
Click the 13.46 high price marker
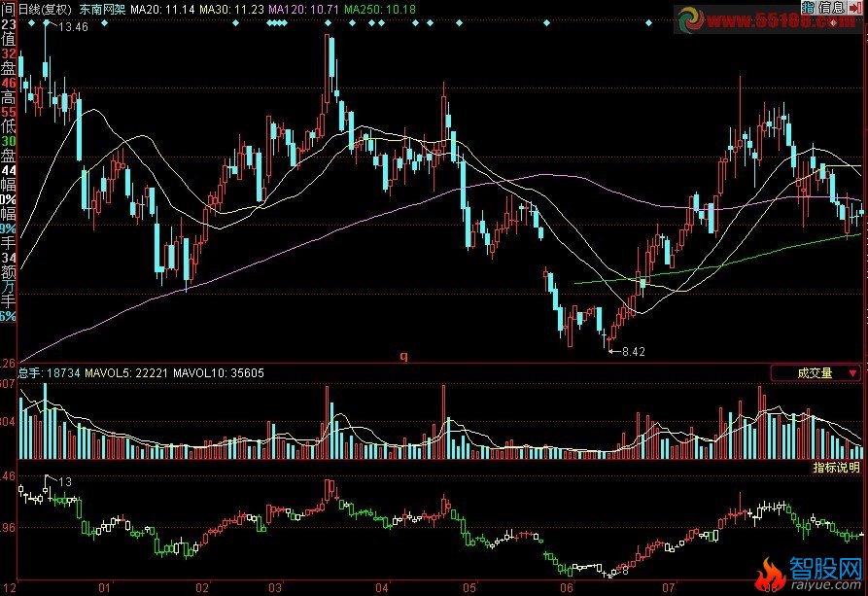tap(73, 27)
